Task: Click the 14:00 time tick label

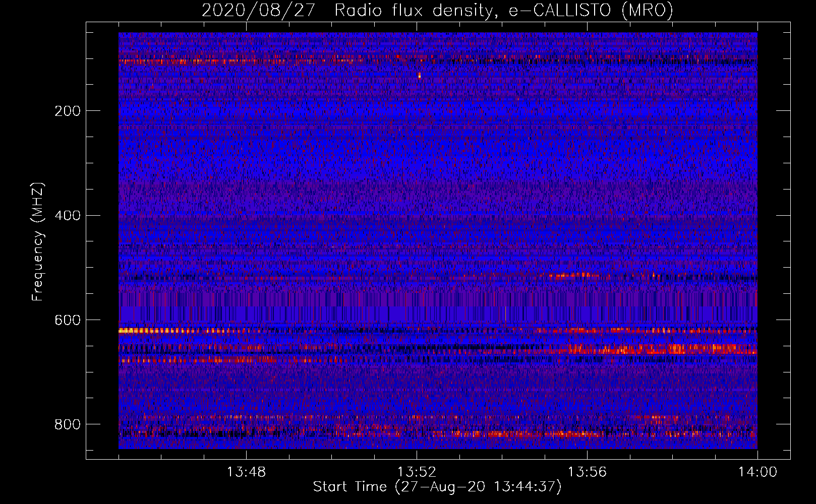Action: click(757, 472)
